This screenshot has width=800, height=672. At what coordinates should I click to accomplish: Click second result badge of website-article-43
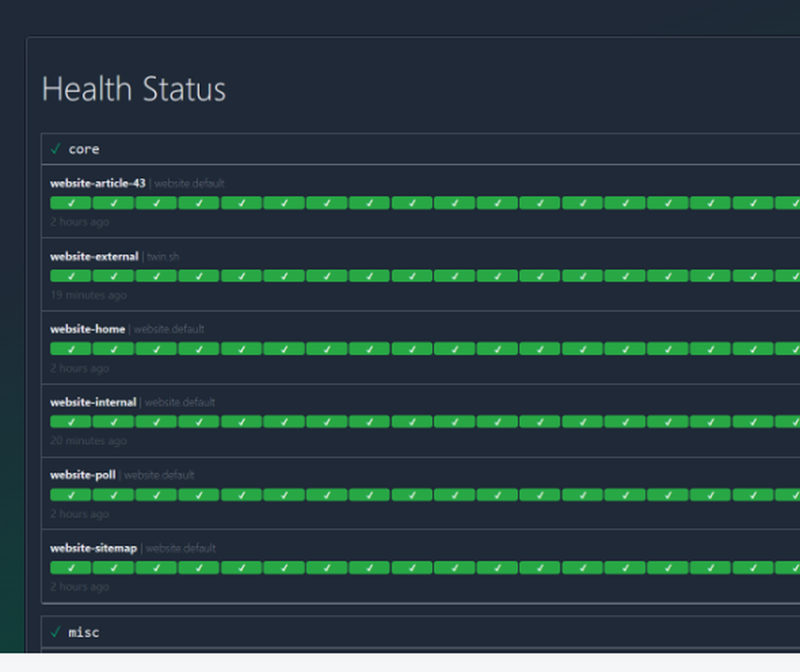tap(114, 203)
